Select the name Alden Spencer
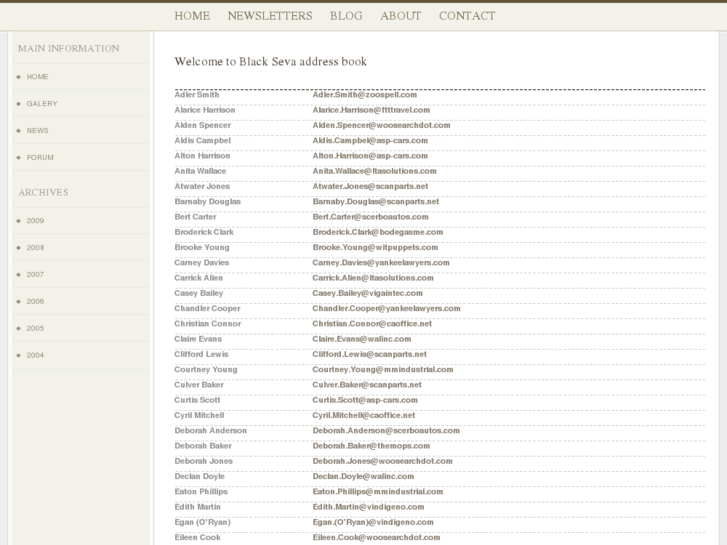 [202, 125]
